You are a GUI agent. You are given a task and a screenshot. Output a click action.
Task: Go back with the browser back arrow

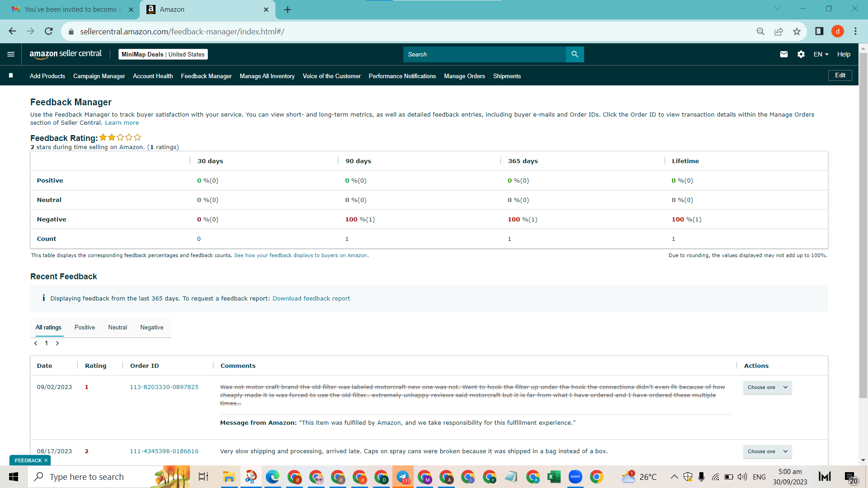[12, 31]
